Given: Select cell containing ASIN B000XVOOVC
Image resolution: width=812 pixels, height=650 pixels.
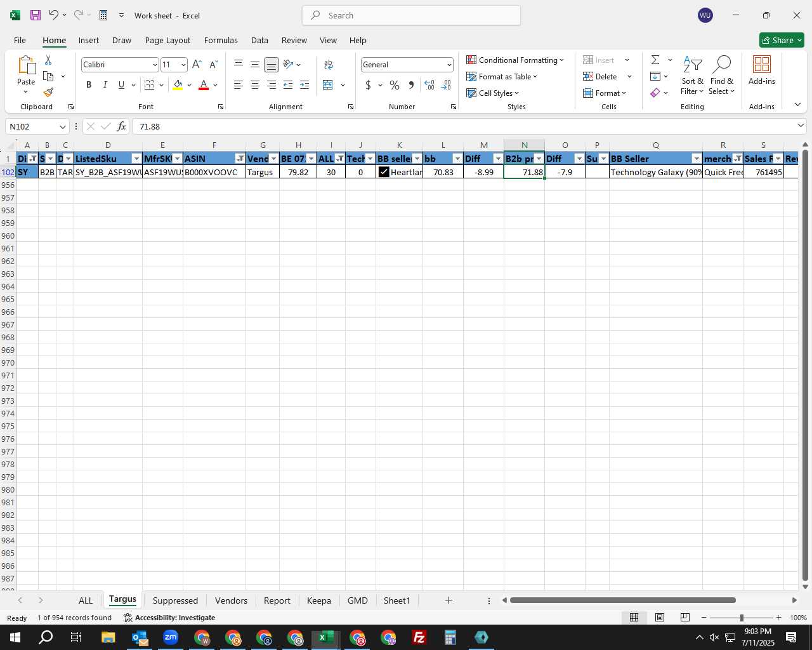Looking at the screenshot, I should [214, 172].
